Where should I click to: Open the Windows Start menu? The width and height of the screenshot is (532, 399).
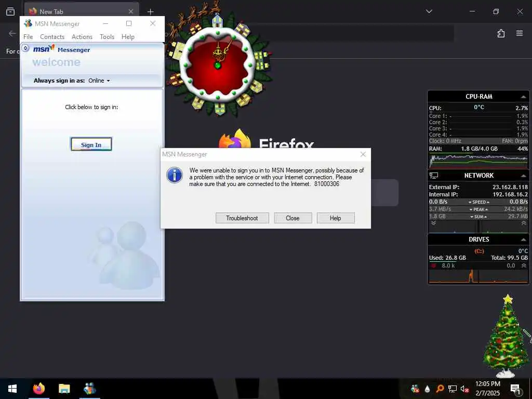[12, 389]
